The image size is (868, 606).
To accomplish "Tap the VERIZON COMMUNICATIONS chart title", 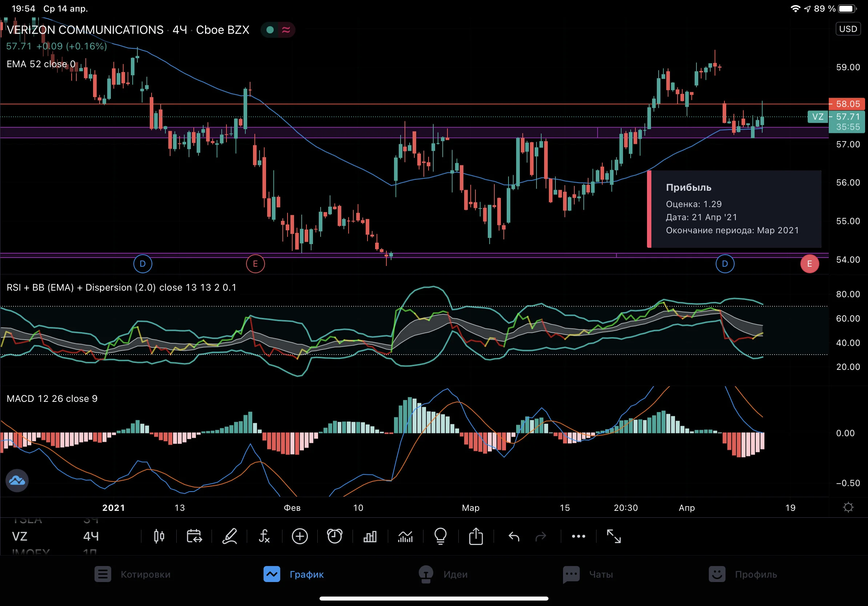I will point(85,30).
